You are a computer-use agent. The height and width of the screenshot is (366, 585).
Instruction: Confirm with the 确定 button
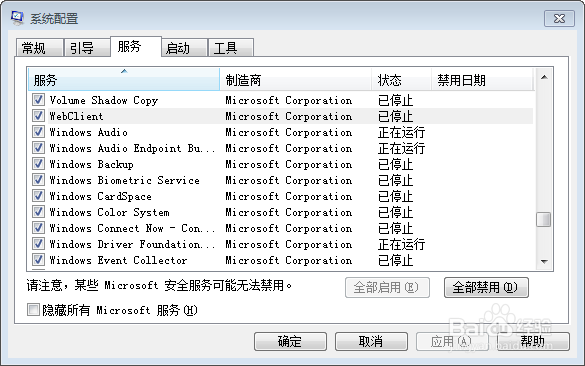pos(290,341)
